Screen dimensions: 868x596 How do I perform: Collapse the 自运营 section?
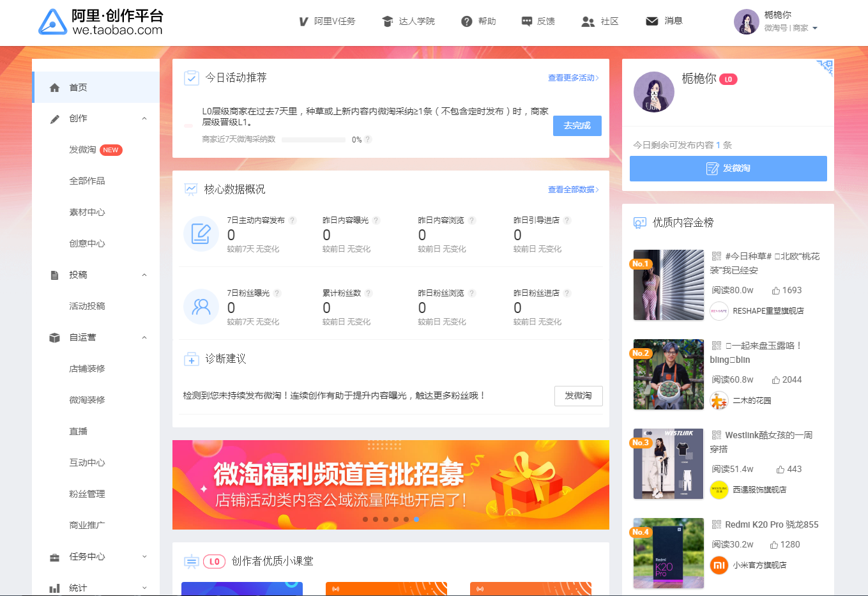144,337
